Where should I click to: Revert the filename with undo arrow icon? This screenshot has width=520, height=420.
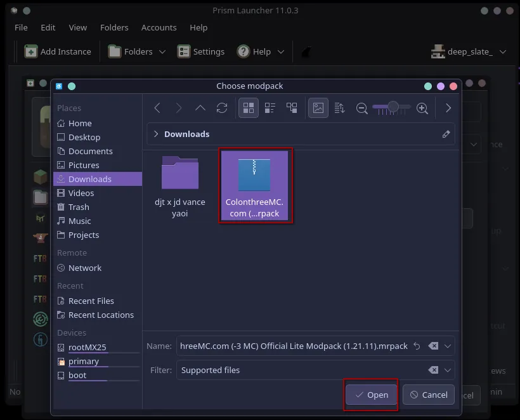(417, 346)
